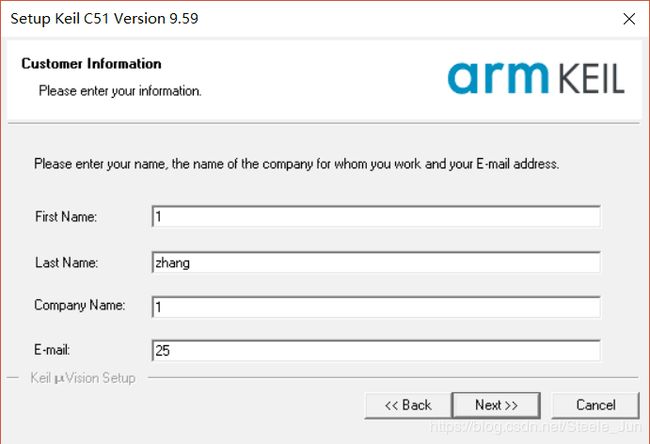The width and height of the screenshot is (650, 444).
Task: Click the Setup Keil C51 Version title bar
Action: pyautogui.click(x=104, y=19)
